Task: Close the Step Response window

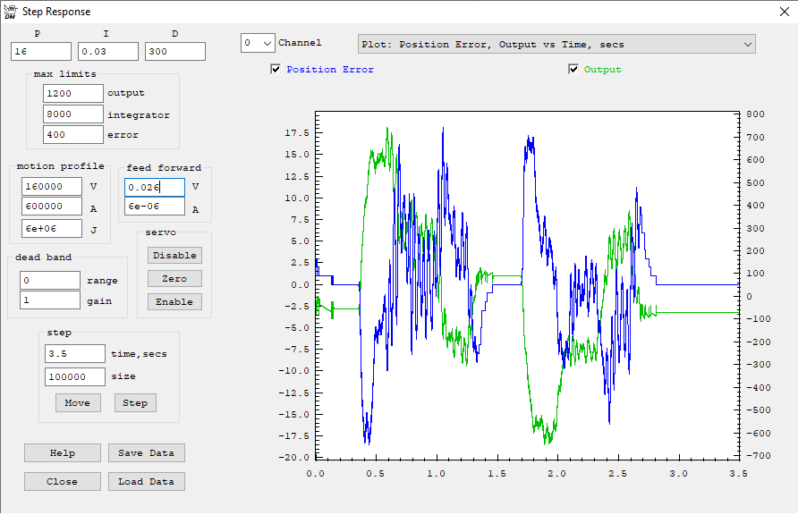Action: click(x=777, y=12)
